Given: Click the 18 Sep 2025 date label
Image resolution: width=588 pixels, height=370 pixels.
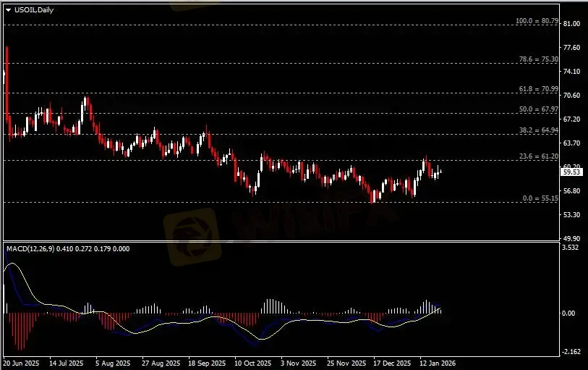Looking at the screenshot, I should 207,363.
